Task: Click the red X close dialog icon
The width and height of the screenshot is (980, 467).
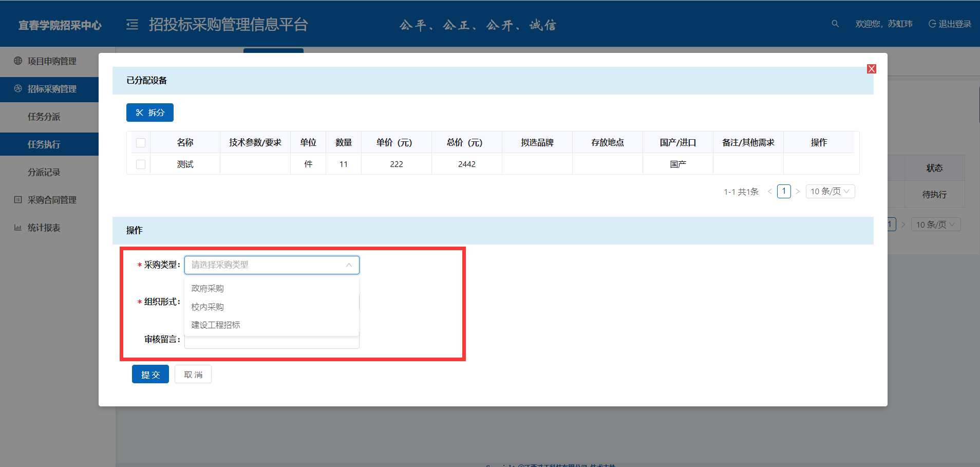Action: pyautogui.click(x=871, y=69)
